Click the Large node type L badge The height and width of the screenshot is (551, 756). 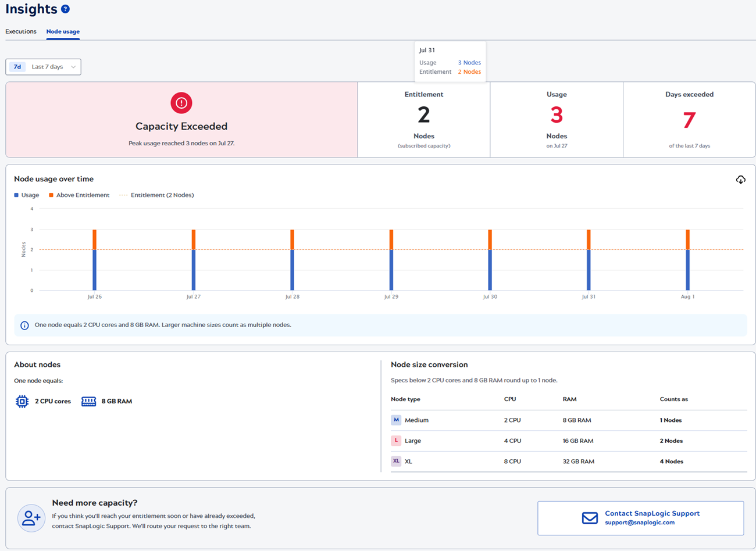(396, 441)
